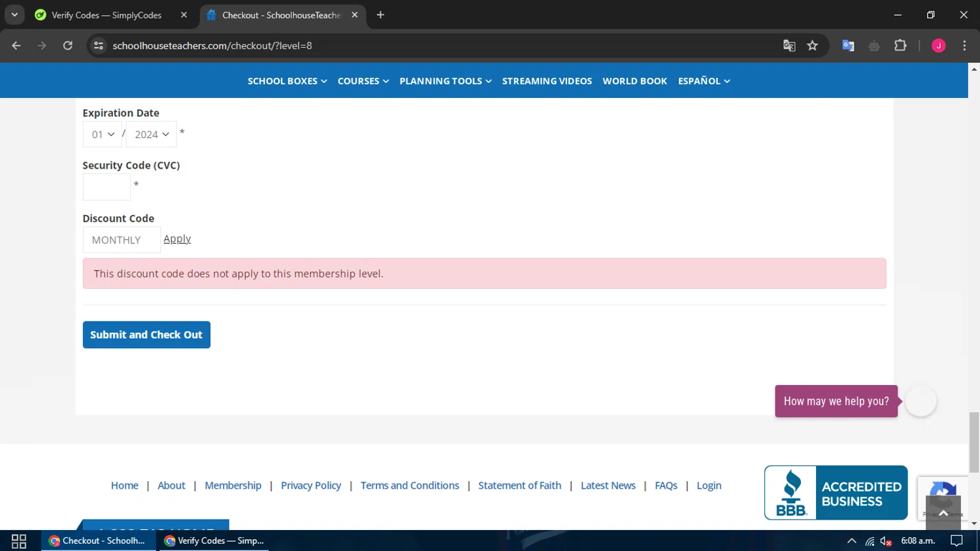This screenshot has height=551, width=980.
Task: Click the Discount Code input field
Action: (122, 240)
